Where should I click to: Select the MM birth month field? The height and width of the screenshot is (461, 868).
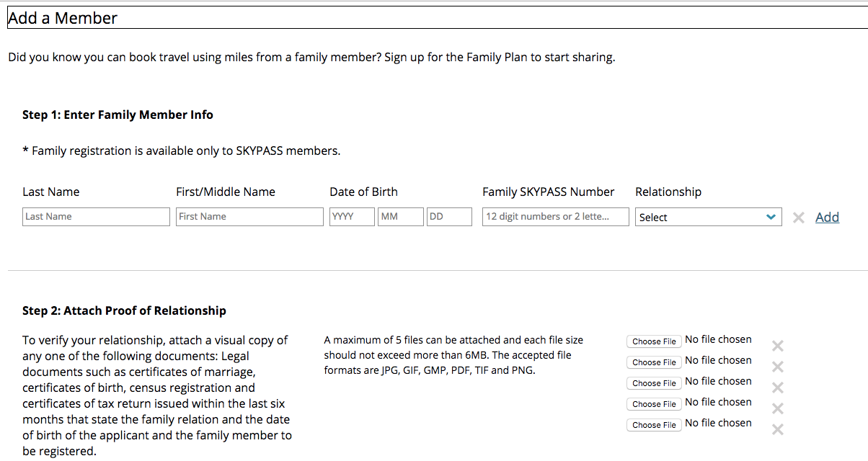[x=400, y=217]
